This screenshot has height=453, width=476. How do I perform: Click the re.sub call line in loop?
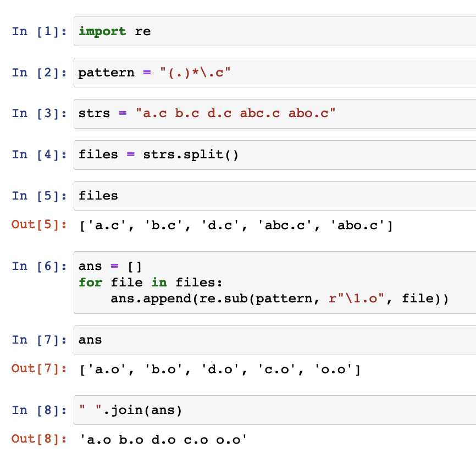coord(279,299)
